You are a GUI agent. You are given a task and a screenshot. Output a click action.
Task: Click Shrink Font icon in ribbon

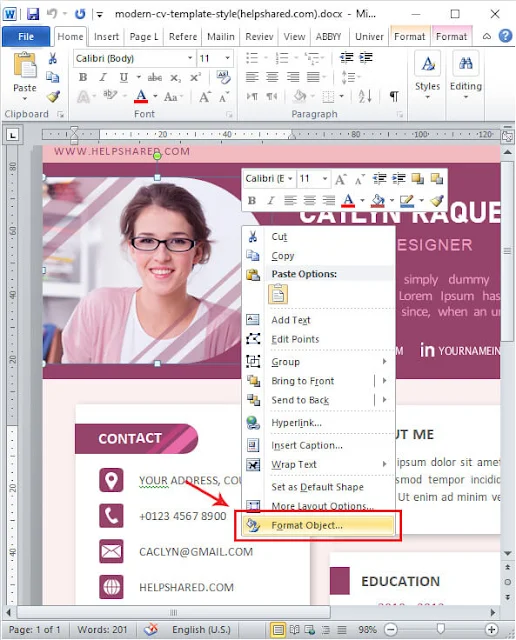coord(224,97)
